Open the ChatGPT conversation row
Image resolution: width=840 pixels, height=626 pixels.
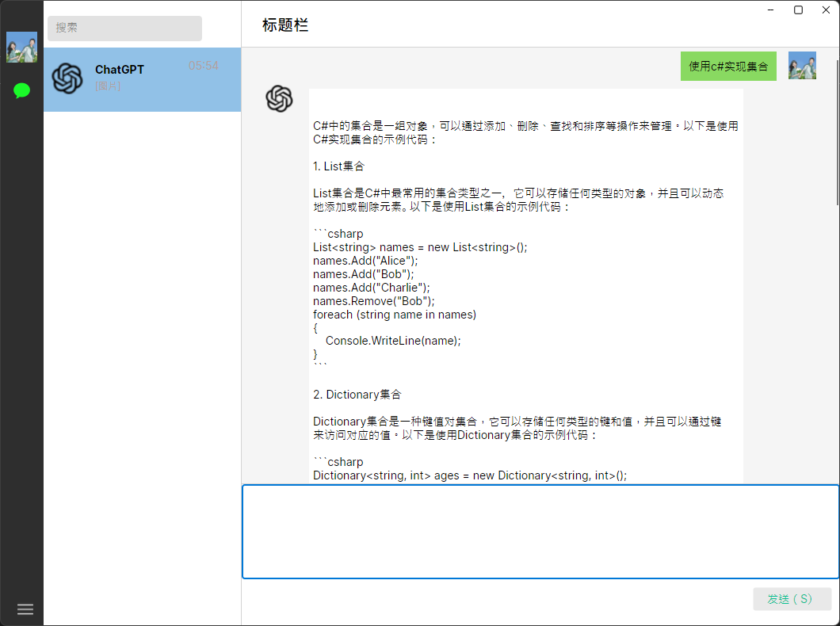click(143, 79)
